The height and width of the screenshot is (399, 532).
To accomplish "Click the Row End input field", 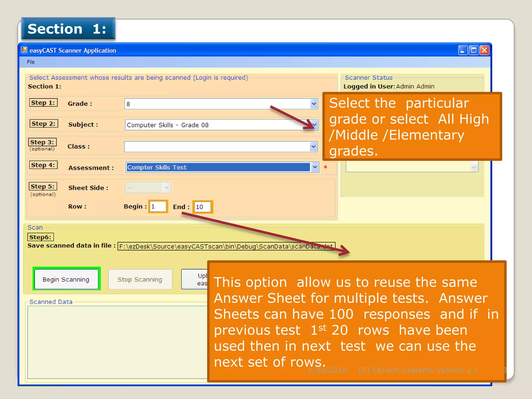I will (x=203, y=207).
